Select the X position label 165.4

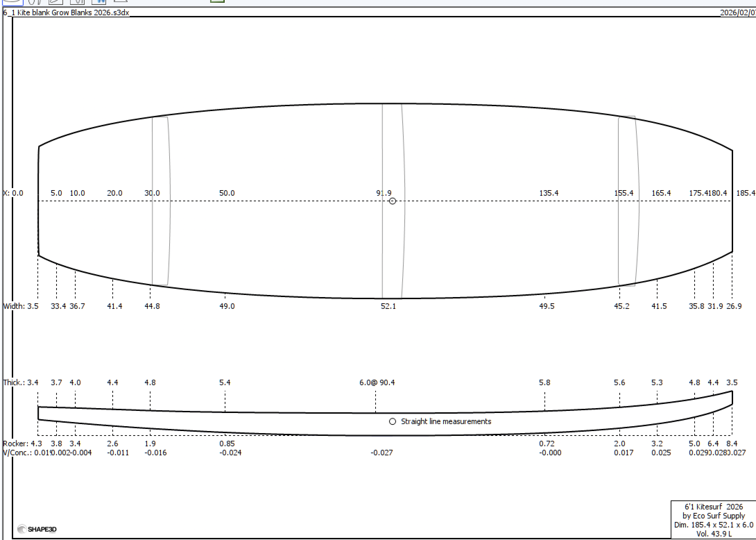(x=661, y=193)
